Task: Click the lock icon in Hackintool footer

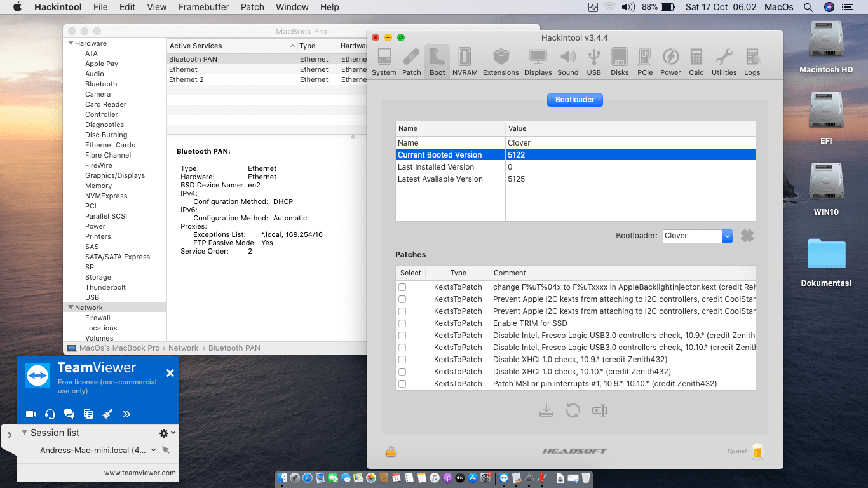Action: click(390, 451)
